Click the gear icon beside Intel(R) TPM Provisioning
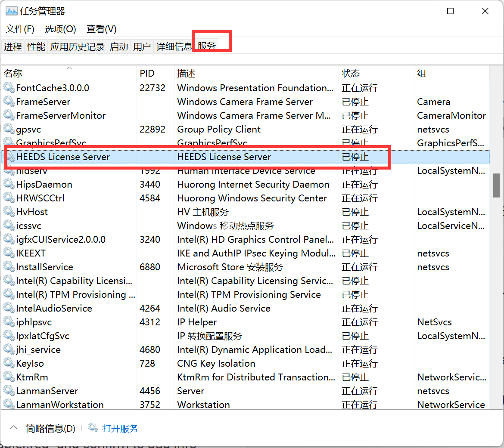The image size is (504, 448). tap(9, 294)
